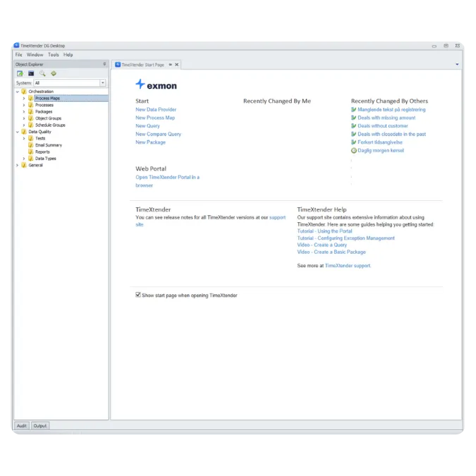476x476 pixels.
Task: Click the clock icon beside Daglig morgen kørsel
Action: point(354,150)
